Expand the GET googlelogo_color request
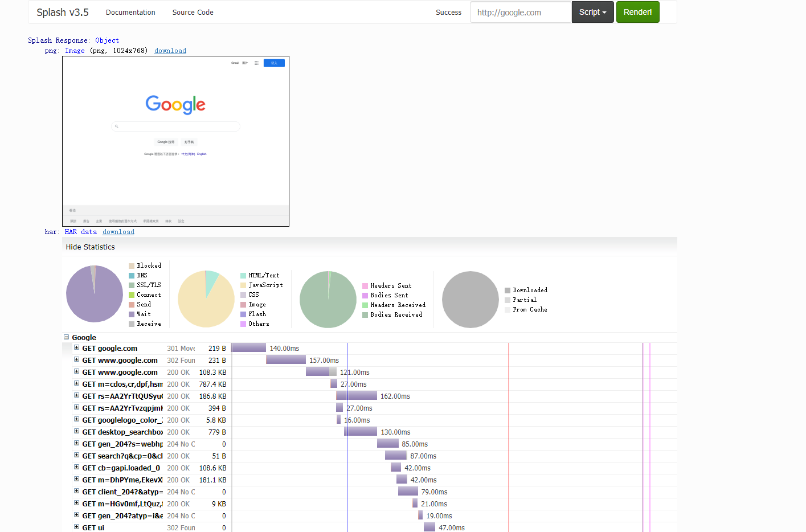This screenshot has width=806, height=532. pos(76,419)
